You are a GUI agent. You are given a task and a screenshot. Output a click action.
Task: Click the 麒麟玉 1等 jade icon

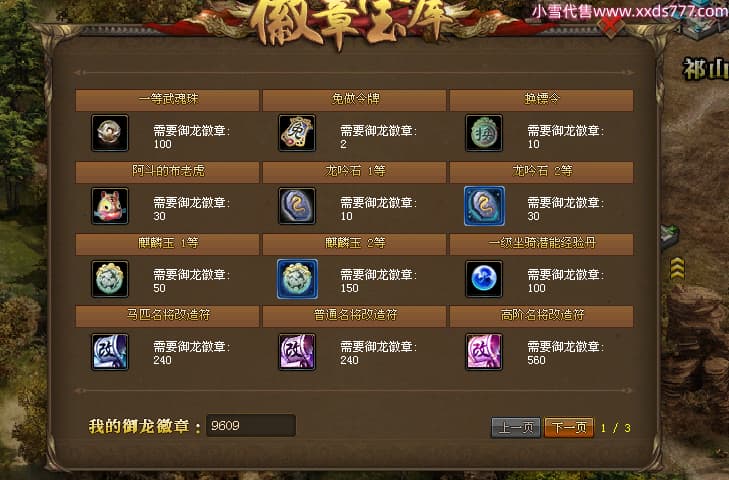click(110, 279)
